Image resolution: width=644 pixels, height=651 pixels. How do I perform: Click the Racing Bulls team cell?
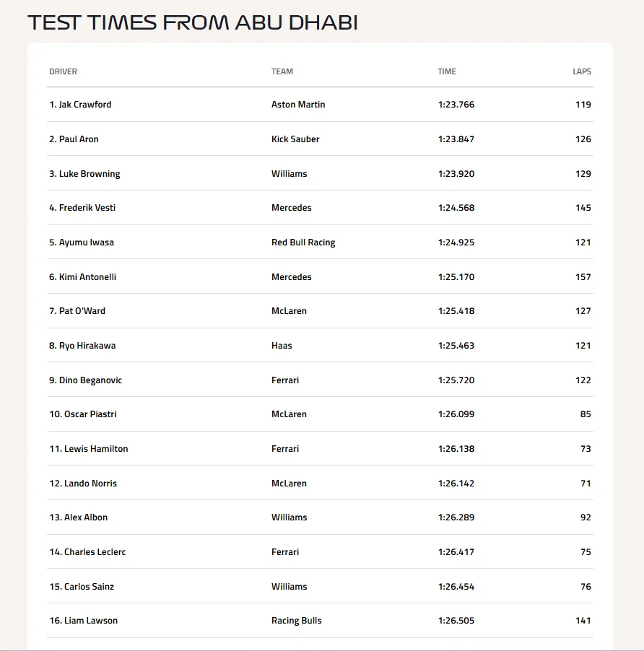tap(296, 621)
